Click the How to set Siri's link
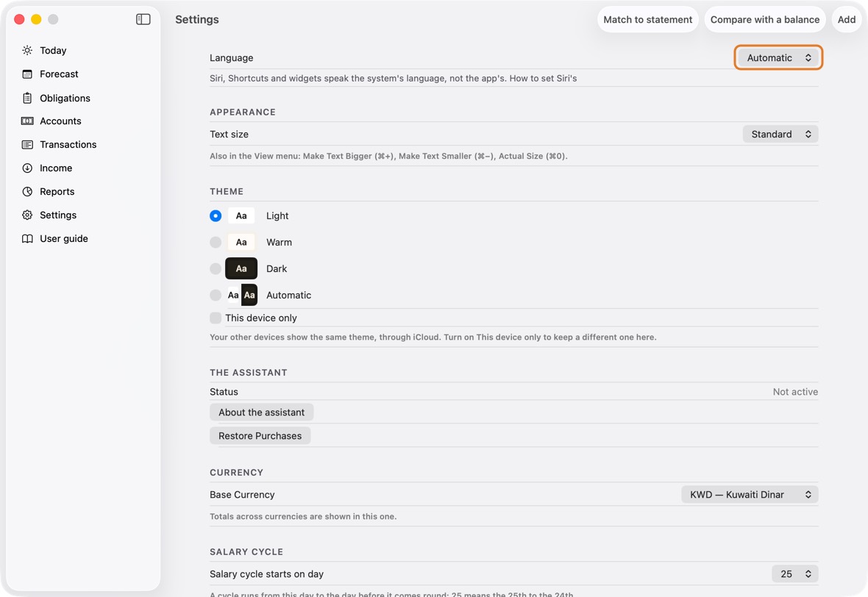This screenshot has width=868, height=597. (x=543, y=79)
